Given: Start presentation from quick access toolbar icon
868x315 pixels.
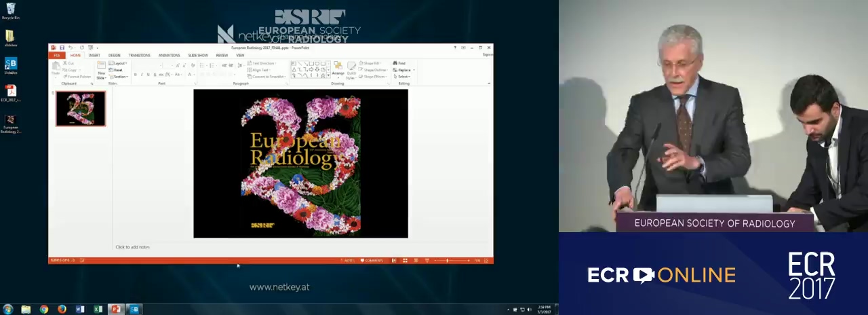Looking at the screenshot, I should click(x=90, y=48).
